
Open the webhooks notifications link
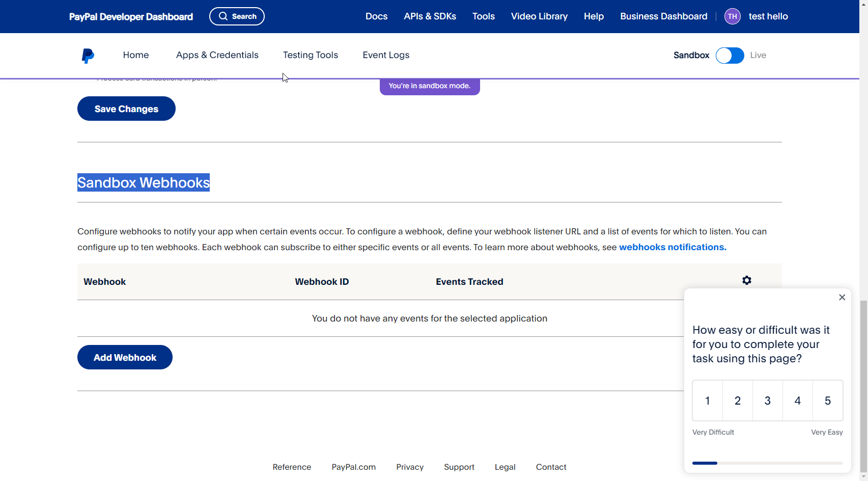point(672,247)
